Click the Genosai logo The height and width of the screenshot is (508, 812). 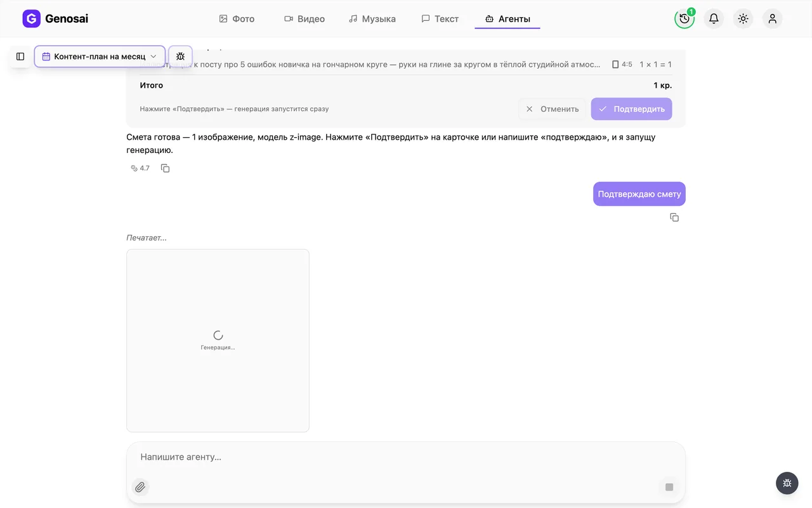click(55, 18)
